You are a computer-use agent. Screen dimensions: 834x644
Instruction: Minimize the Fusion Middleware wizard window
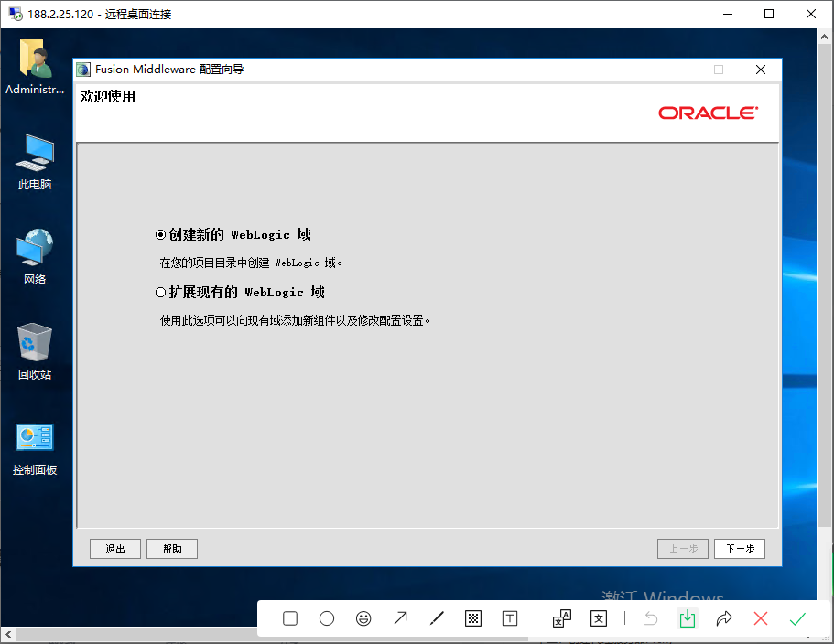point(677,70)
